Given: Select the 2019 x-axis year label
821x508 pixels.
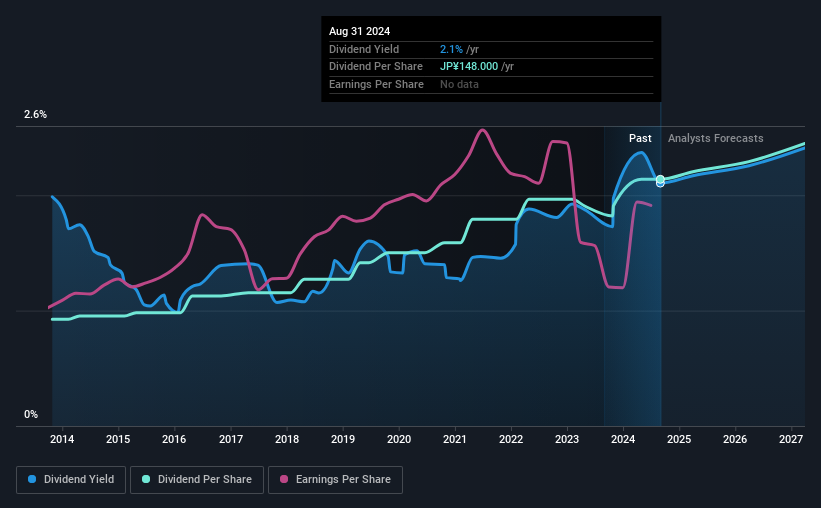Looking at the screenshot, I should [343, 439].
